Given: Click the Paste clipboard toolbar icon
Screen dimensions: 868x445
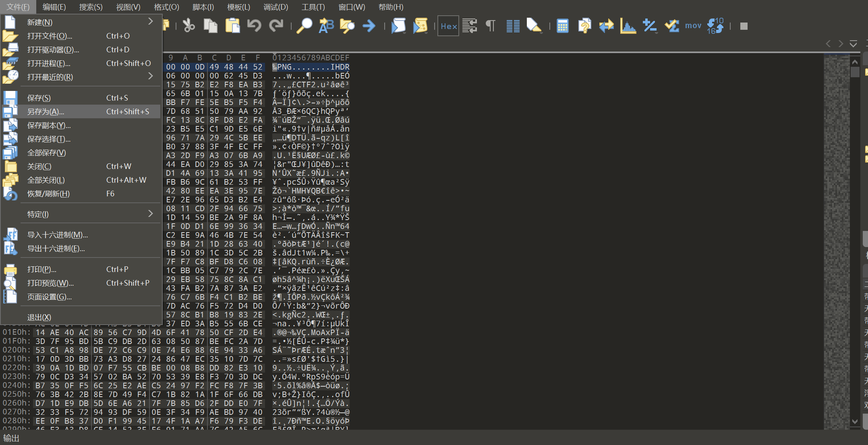Looking at the screenshot, I should 232,26.
